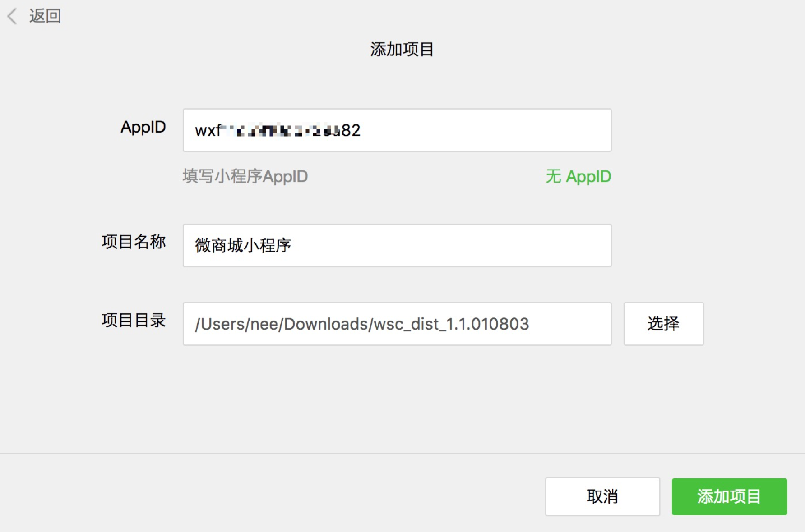Click empty space right of project name
The image size is (805, 532).
[451, 245]
